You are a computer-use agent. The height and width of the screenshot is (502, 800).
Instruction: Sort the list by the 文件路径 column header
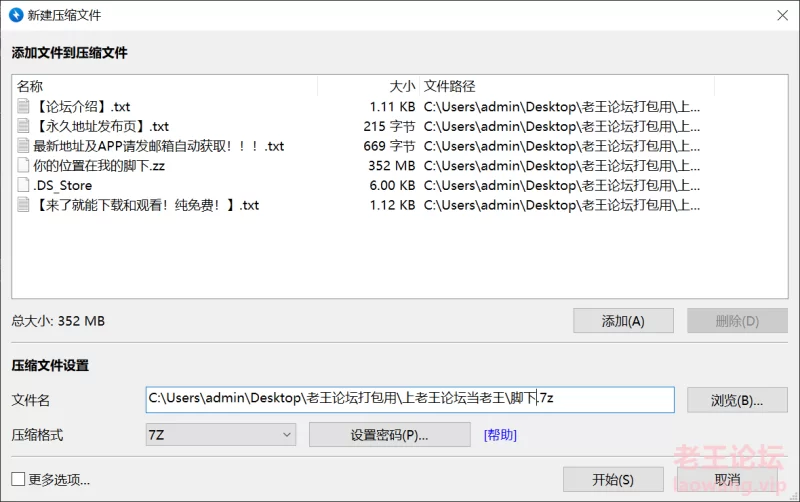click(x=567, y=86)
